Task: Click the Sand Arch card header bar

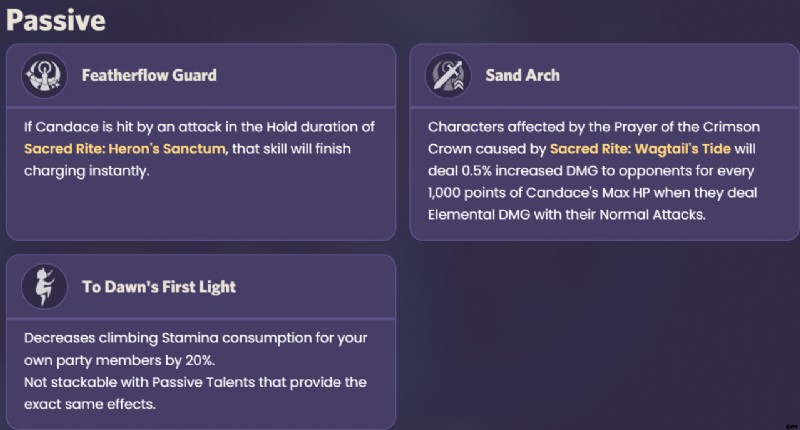Action: coord(605,75)
